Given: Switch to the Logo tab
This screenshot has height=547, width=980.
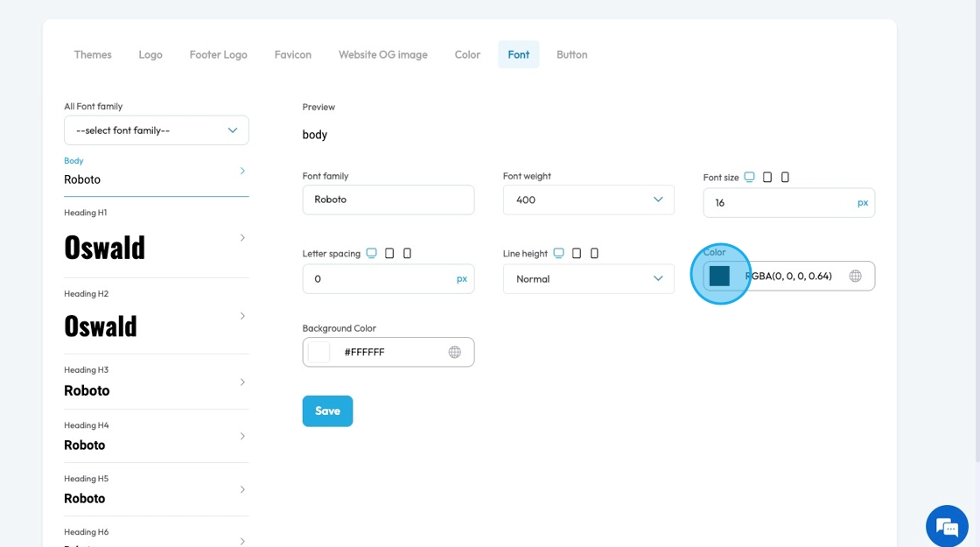Looking at the screenshot, I should [x=150, y=54].
